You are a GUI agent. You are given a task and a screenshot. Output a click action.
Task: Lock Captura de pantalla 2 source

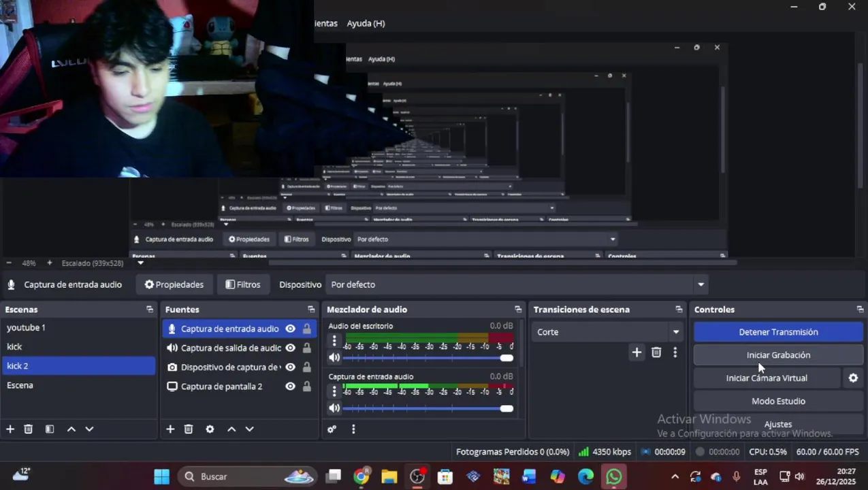pos(307,387)
